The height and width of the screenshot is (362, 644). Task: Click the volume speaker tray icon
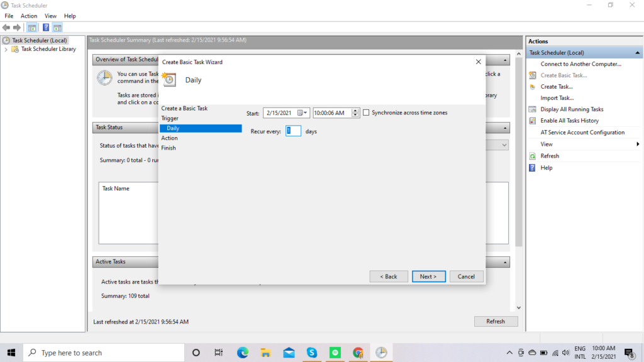pos(566,353)
